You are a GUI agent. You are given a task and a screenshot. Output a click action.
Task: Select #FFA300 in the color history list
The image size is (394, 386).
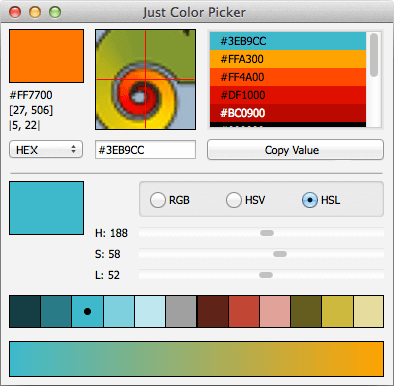click(288, 59)
